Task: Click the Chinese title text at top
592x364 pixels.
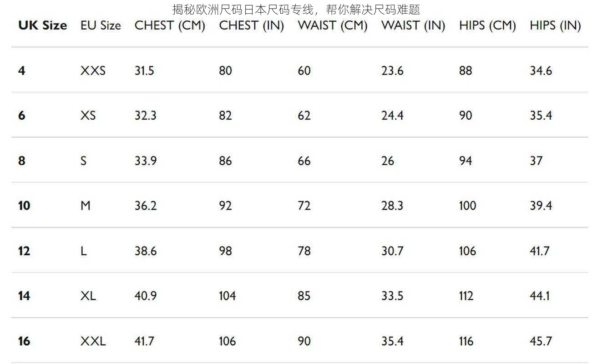Action: coord(296,9)
